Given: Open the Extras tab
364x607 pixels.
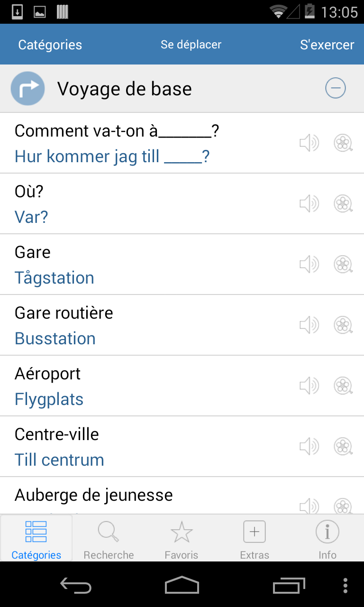Looking at the screenshot, I should [255, 539].
